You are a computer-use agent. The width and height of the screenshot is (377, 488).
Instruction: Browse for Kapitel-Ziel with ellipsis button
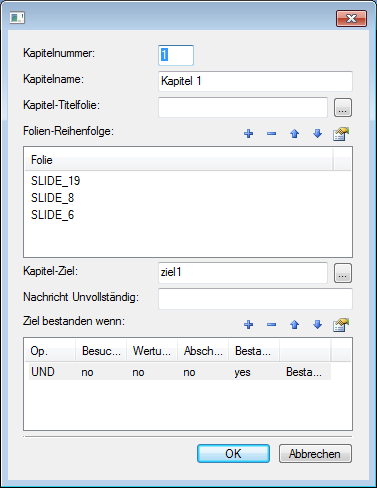[x=343, y=273]
